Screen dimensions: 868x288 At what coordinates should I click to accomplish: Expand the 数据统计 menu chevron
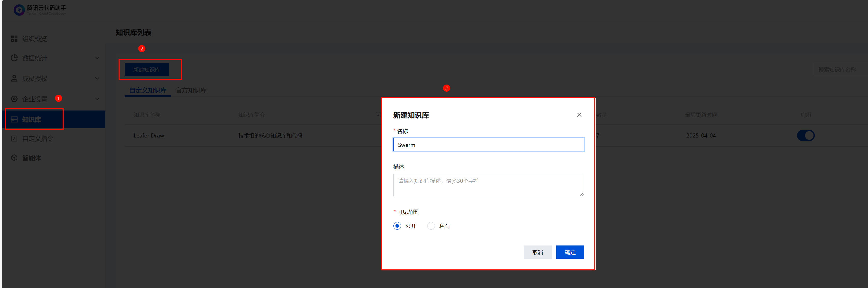click(x=97, y=58)
